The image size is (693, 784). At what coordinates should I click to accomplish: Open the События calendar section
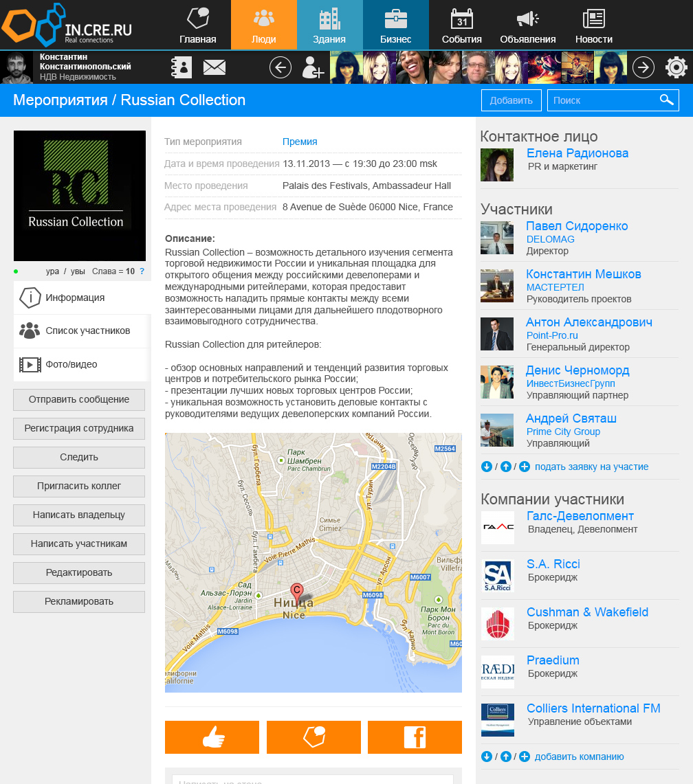(462, 25)
